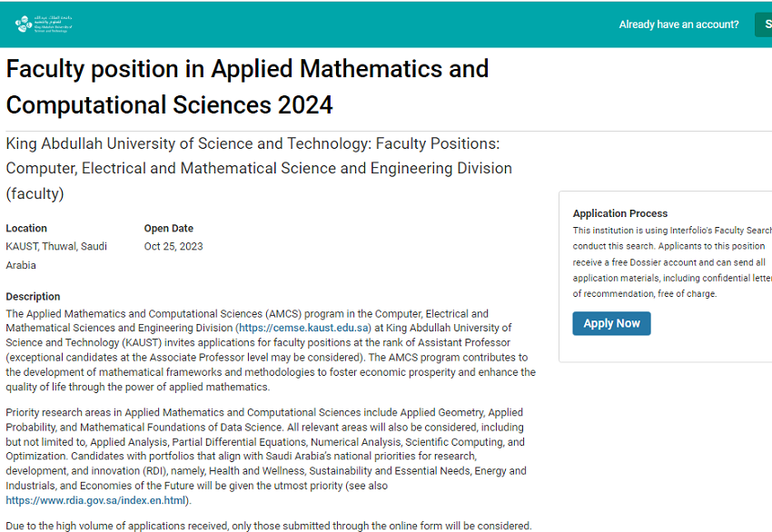Screen dimensions: 772x532
Task: Click empty space below the Apply Now button
Action: coord(663,350)
